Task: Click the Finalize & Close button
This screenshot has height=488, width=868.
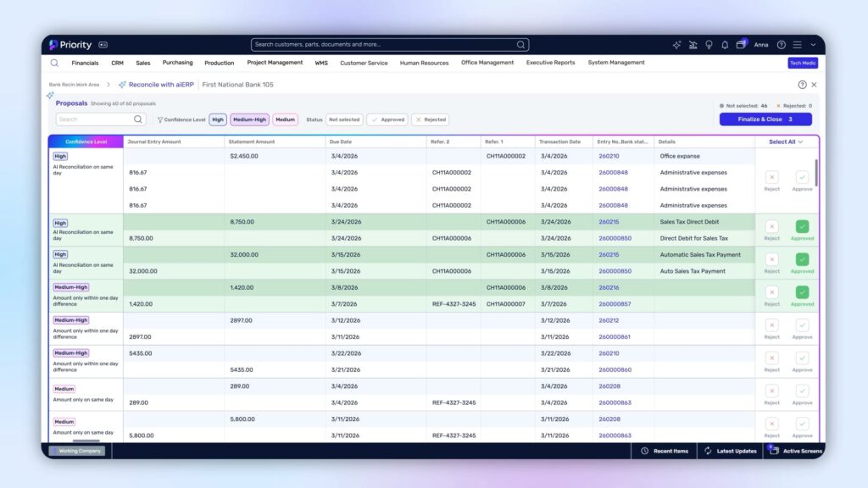Action: coord(765,119)
